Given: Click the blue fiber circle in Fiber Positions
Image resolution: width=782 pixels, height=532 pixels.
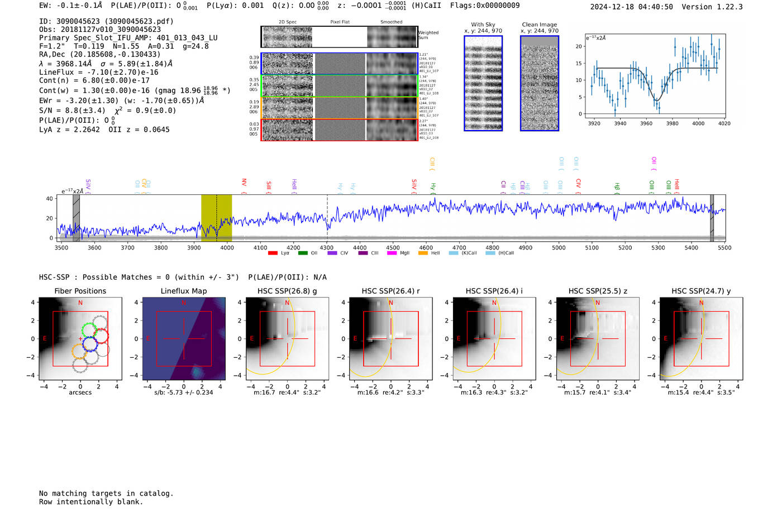Looking at the screenshot, I should tap(90, 344).
